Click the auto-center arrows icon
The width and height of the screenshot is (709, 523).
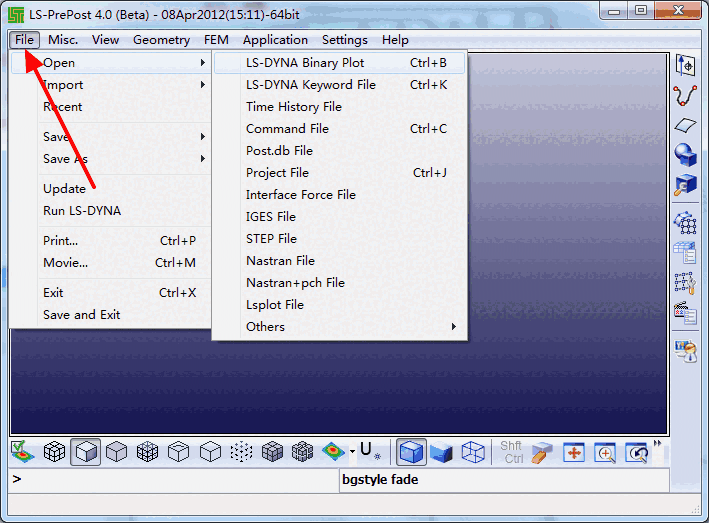pos(574,452)
